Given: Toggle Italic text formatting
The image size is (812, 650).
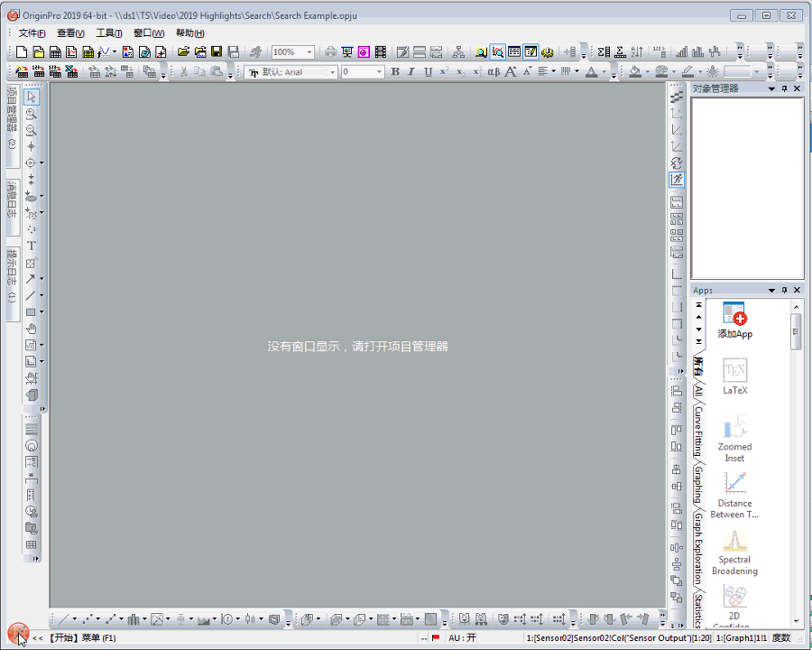Looking at the screenshot, I should point(411,72).
